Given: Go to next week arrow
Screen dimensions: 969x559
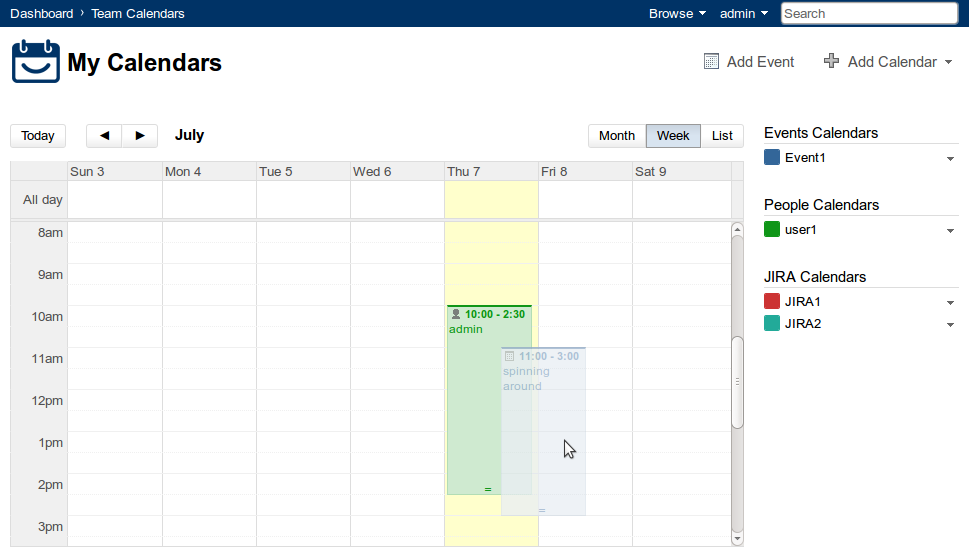Looking at the screenshot, I should point(140,136).
